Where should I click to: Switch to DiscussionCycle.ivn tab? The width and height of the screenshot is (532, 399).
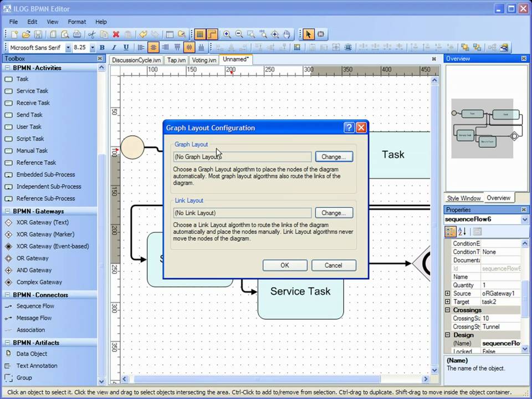click(136, 60)
